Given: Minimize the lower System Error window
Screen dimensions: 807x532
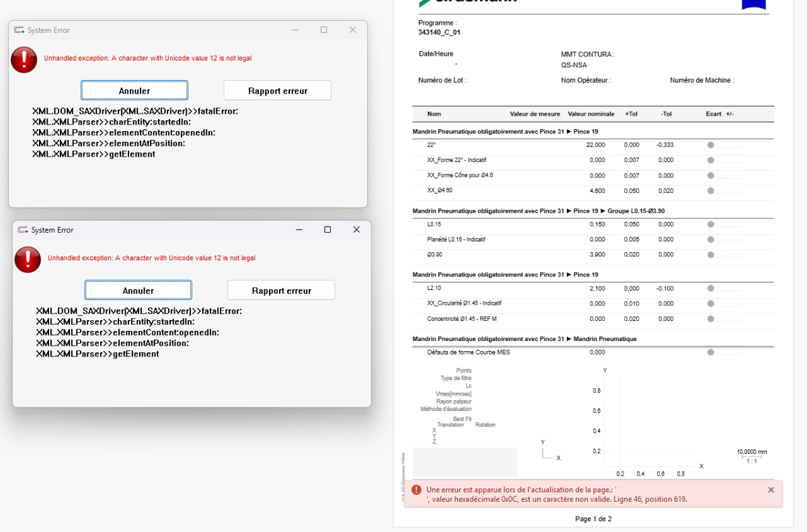Looking at the screenshot, I should [299, 229].
